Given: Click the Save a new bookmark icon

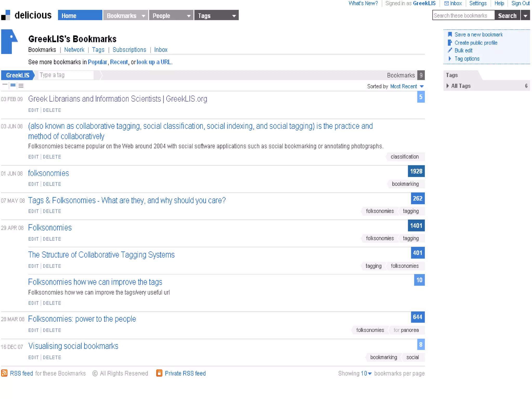Looking at the screenshot, I should coord(450,35).
